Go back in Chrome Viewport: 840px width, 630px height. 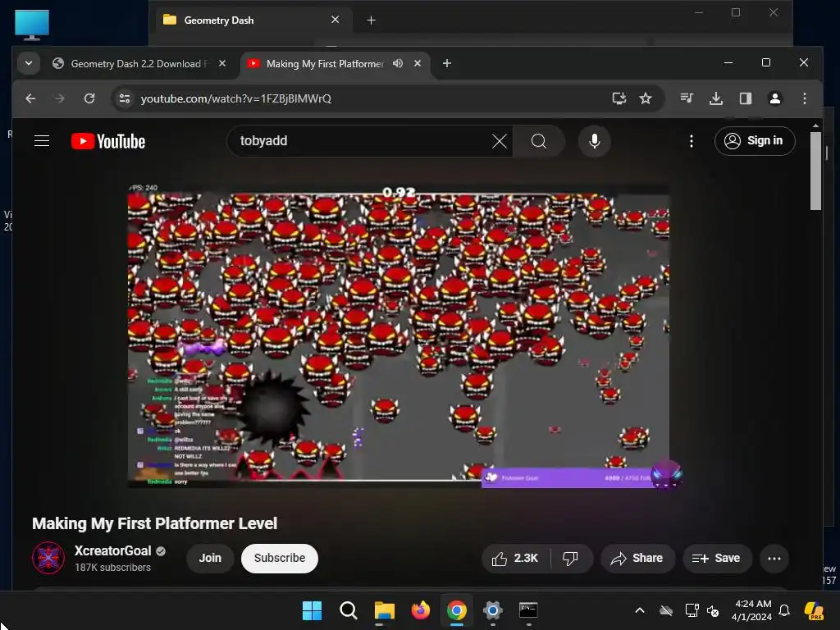click(x=30, y=98)
